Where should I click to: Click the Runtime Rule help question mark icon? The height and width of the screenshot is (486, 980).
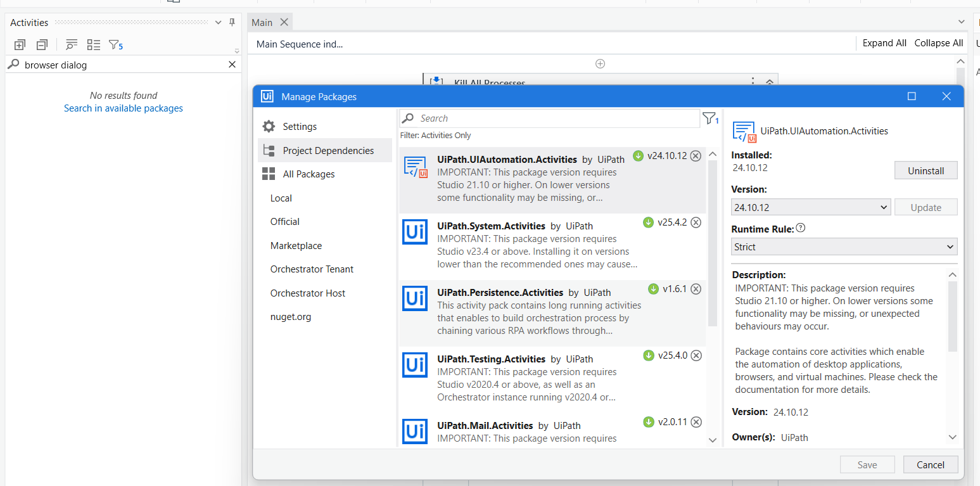800,228
